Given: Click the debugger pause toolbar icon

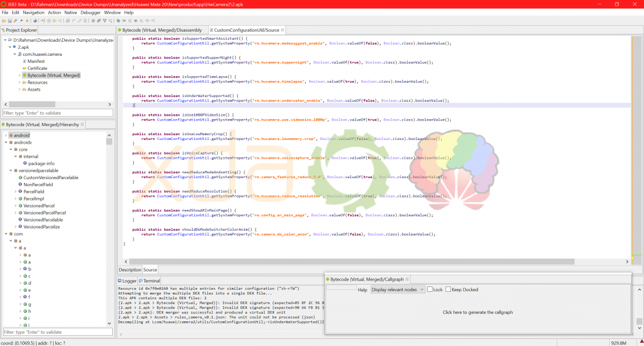Looking at the screenshot, I should click(x=130, y=20).
